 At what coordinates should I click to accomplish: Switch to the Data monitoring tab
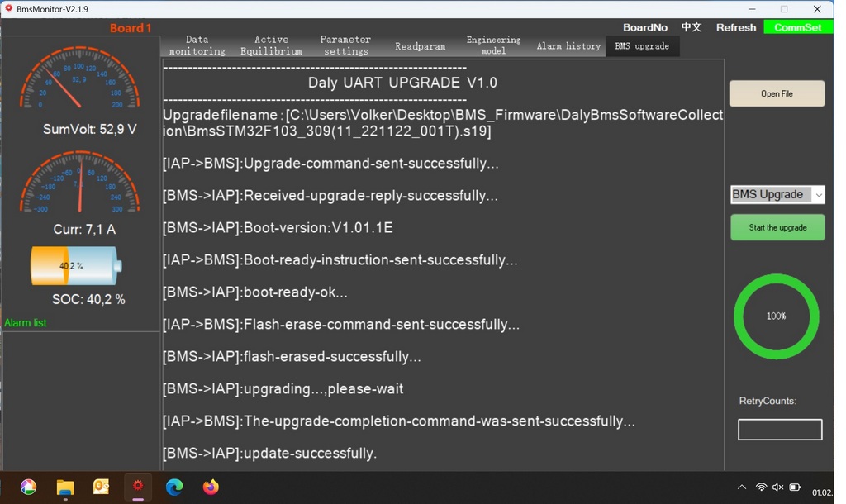pyautogui.click(x=197, y=45)
